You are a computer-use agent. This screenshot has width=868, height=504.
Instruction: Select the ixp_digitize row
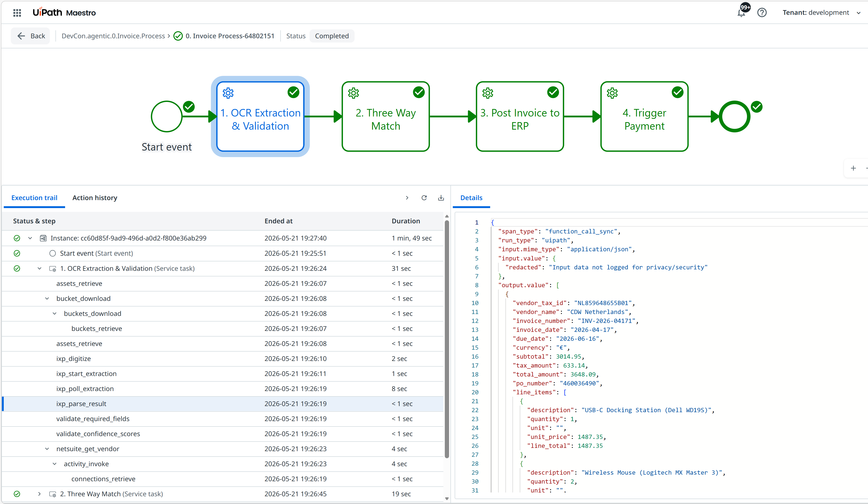tap(223, 359)
